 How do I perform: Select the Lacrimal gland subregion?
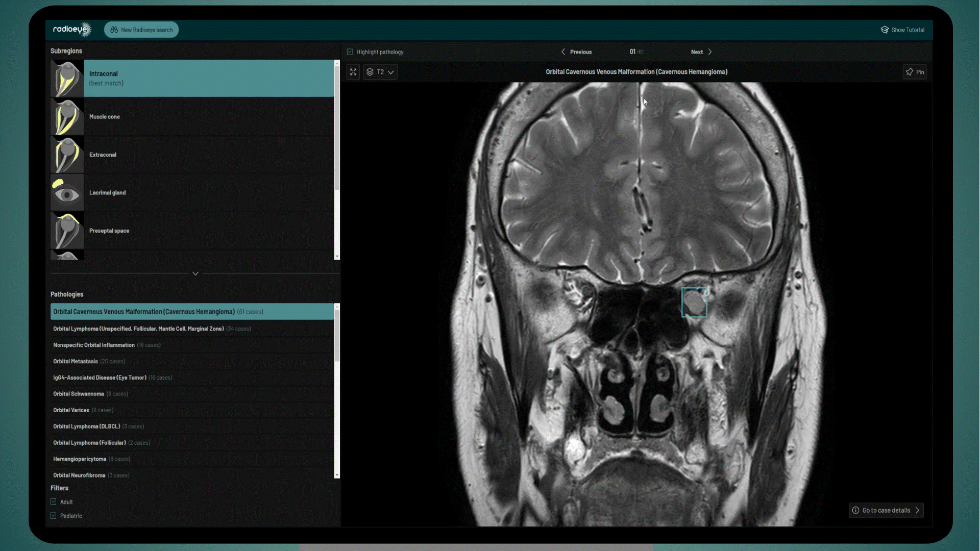pos(192,193)
